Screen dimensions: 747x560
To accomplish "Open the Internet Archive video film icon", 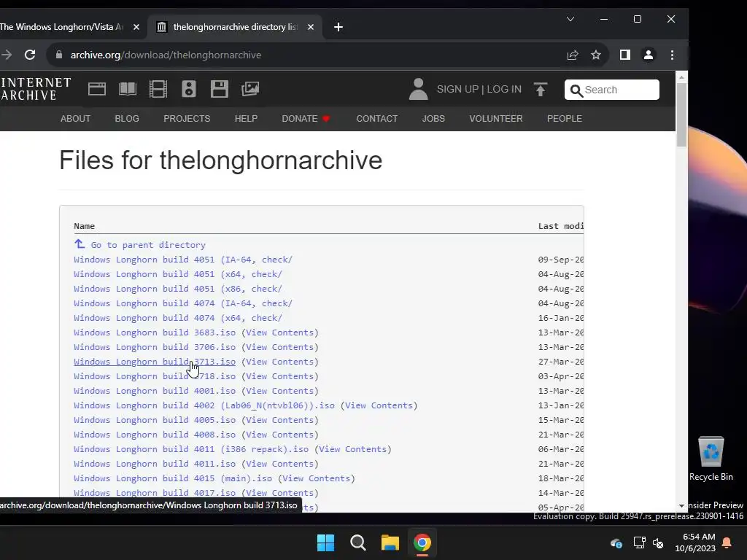I will [x=158, y=89].
